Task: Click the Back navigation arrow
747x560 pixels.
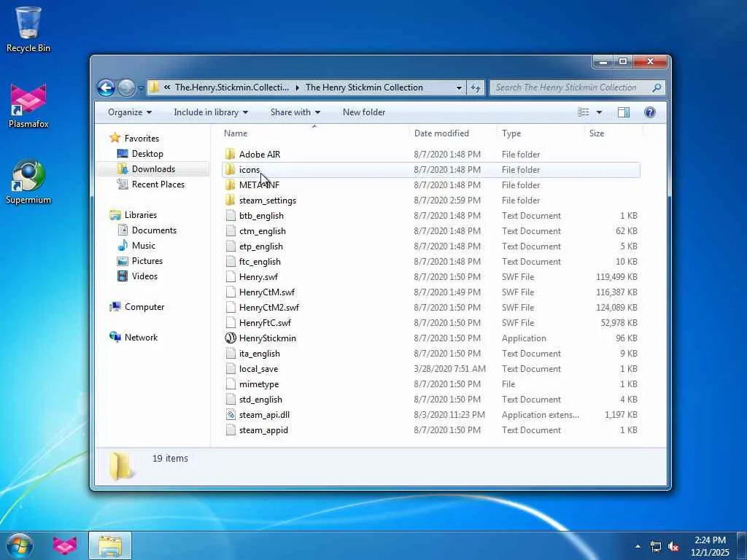Action: [106, 87]
